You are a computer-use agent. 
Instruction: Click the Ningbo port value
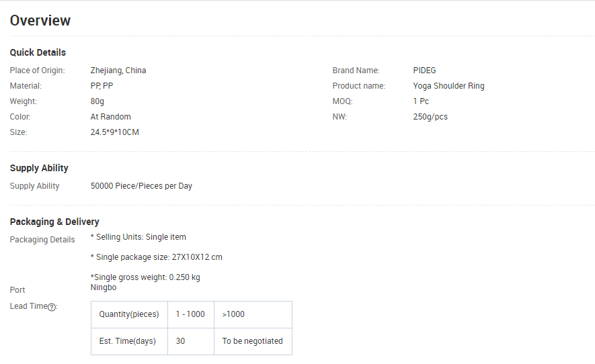[x=104, y=287]
